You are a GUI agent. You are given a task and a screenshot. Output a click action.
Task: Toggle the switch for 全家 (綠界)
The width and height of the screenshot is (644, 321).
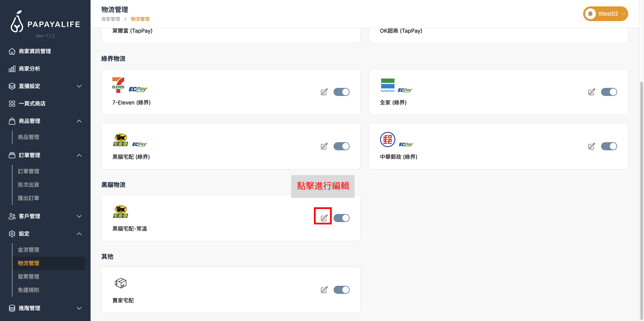click(x=609, y=92)
